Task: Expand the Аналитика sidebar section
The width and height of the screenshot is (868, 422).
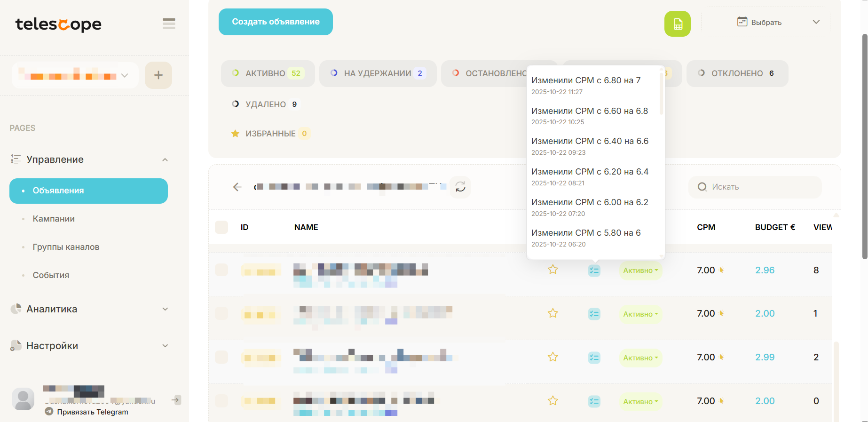Action: [x=89, y=309]
